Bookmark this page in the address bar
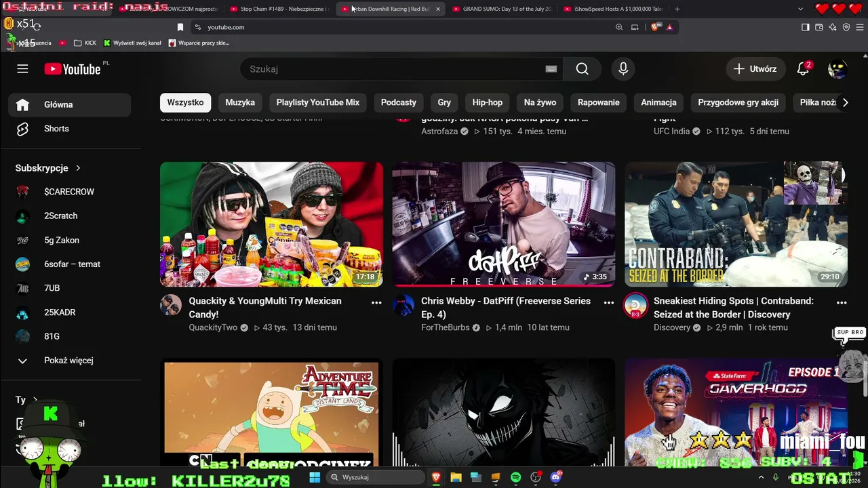Viewport: 868px width, 488px height. pos(180,27)
